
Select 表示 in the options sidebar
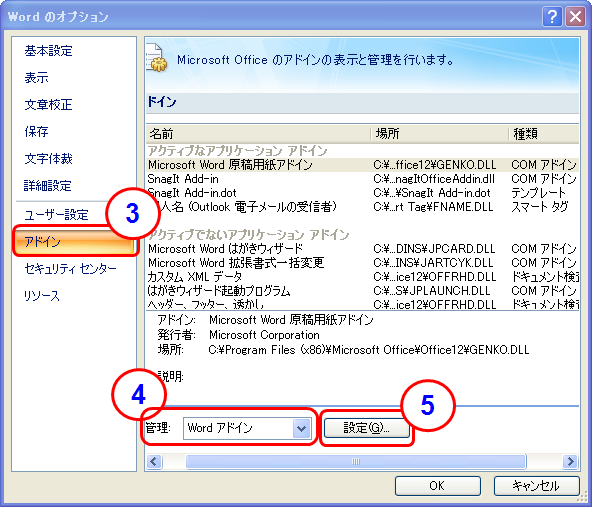coord(36,78)
